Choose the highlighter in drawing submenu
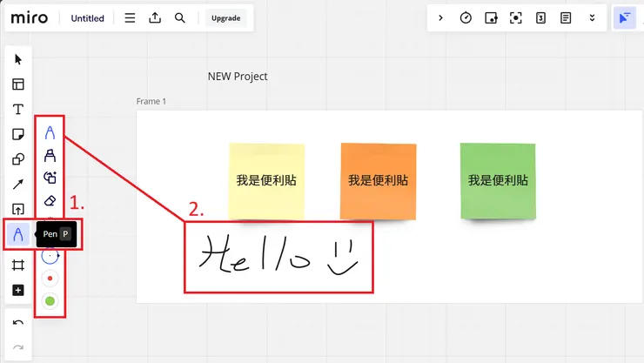This screenshot has height=363, width=644. click(x=50, y=156)
